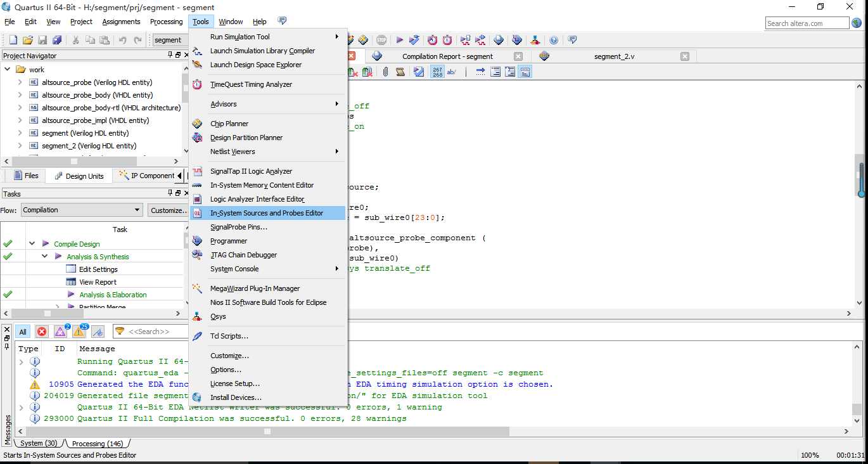Open MegaWizard Plug-In Manager
Viewport: 868px width, 464px height.
coord(255,288)
